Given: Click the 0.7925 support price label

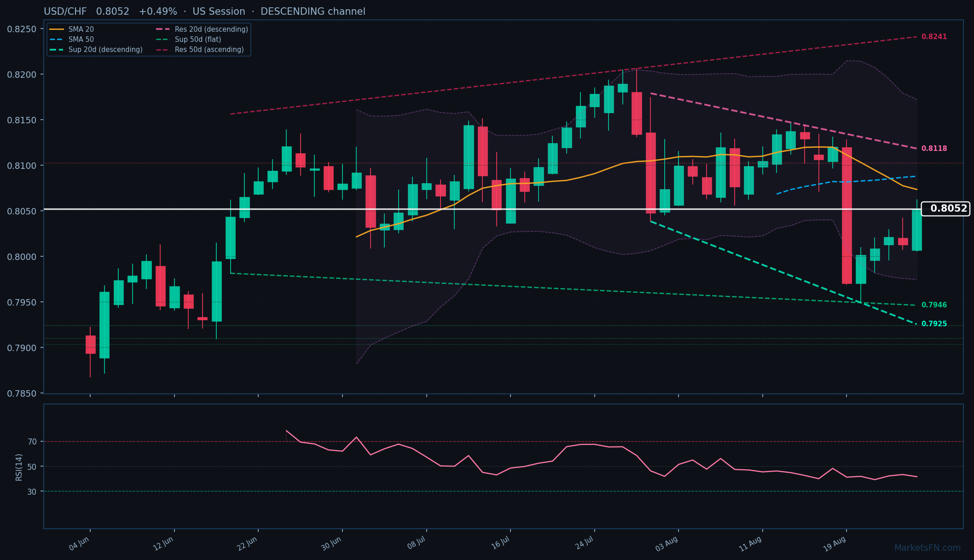Looking at the screenshot, I should point(934,324).
